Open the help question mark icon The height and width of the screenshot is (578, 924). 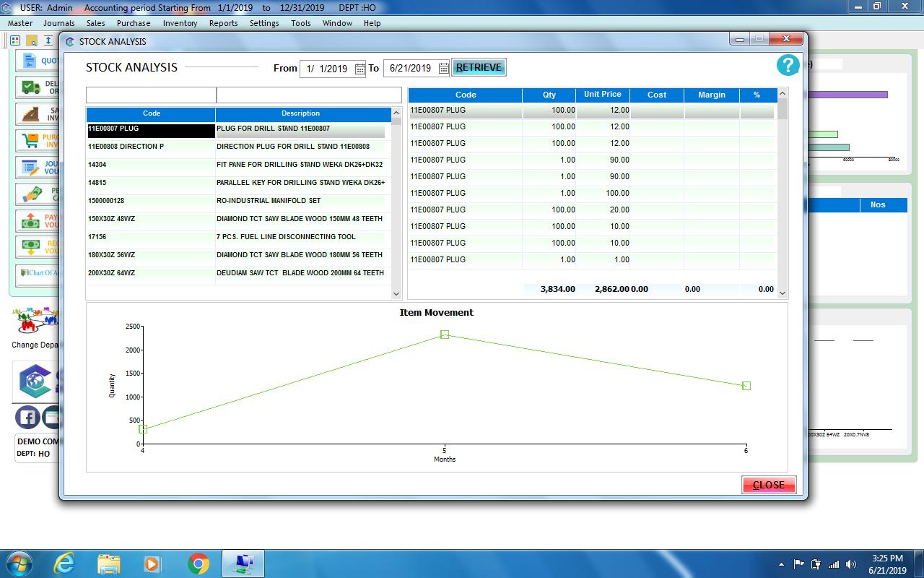(x=788, y=65)
